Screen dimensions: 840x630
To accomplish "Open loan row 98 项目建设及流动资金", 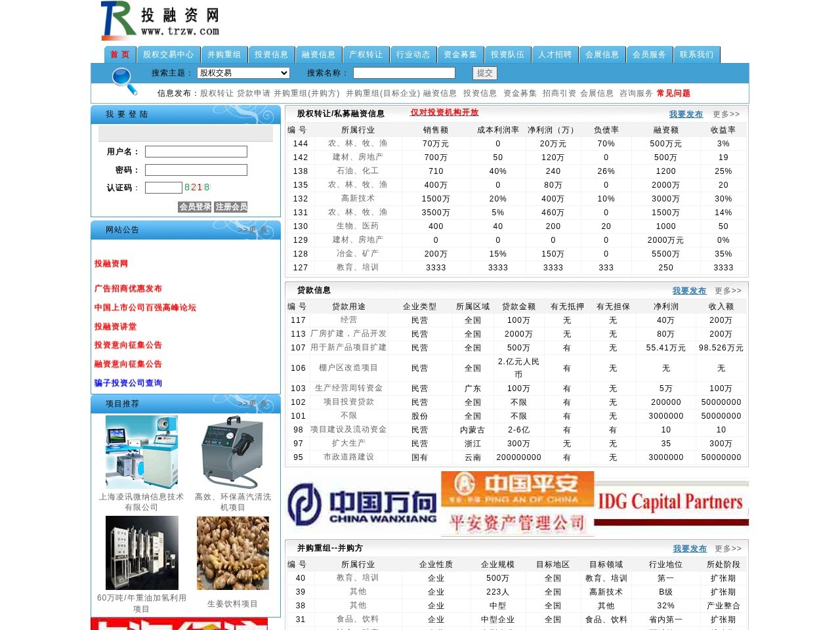I will [348, 429].
